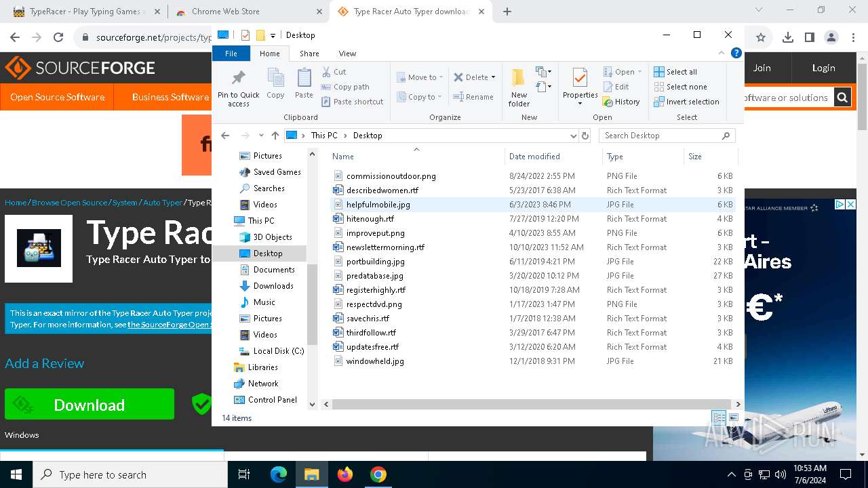Open Move to dropdown

tap(420, 77)
